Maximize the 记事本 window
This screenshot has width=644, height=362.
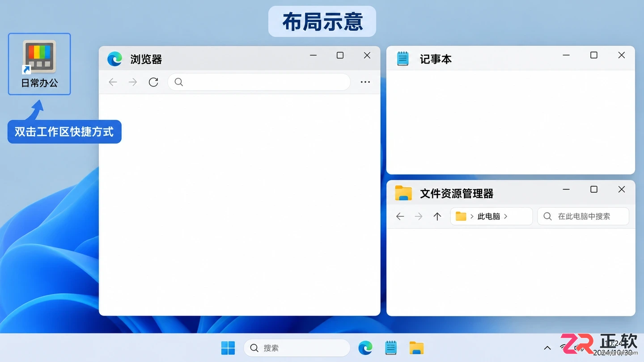coord(594,55)
